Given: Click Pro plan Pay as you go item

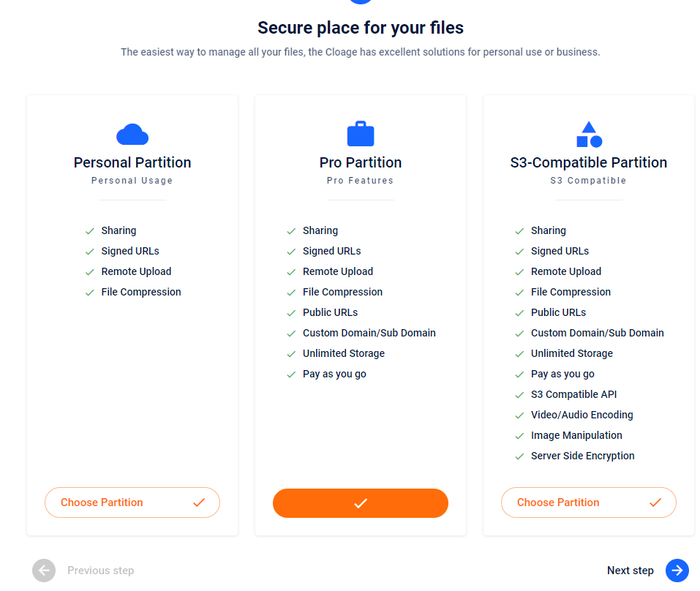Looking at the screenshot, I should 334,374.
